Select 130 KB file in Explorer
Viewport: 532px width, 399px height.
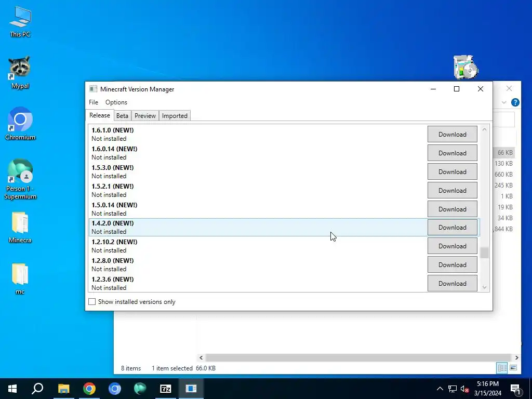point(503,164)
